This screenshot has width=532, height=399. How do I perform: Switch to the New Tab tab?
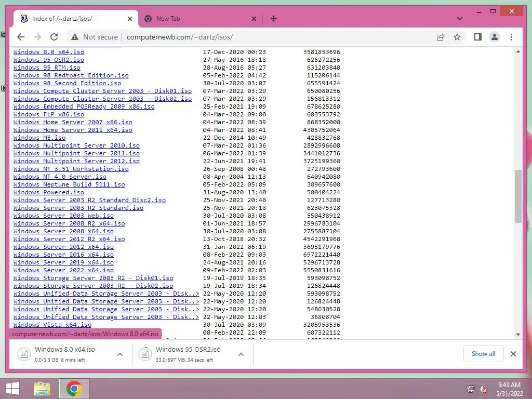200,19
